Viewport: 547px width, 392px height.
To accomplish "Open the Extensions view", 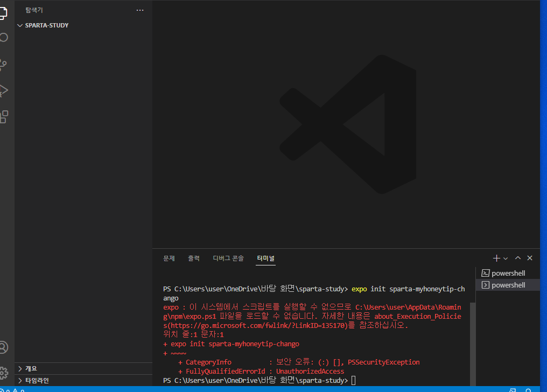I will click(4, 117).
